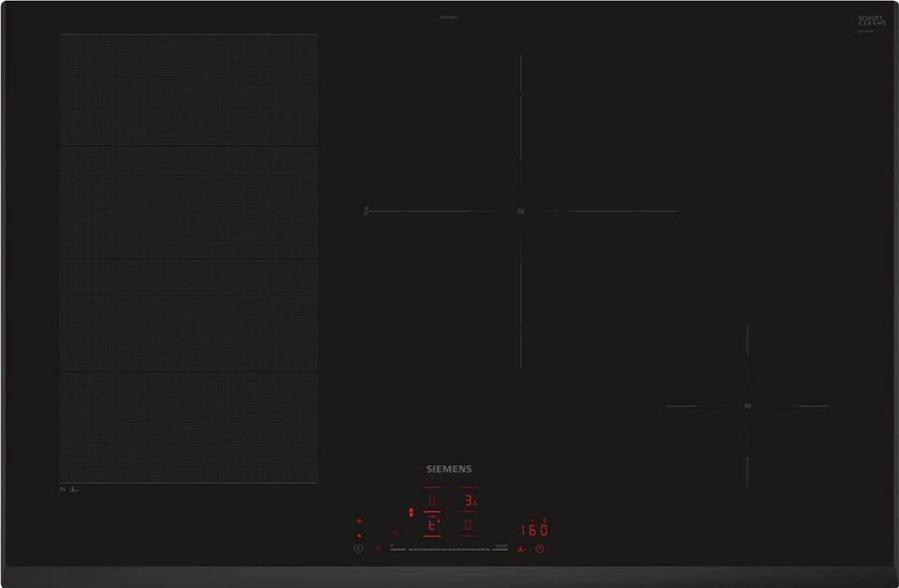Touch the boost end of the power slider
Image resolution: width=899 pixels, height=588 pixels.
[x=500, y=549]
